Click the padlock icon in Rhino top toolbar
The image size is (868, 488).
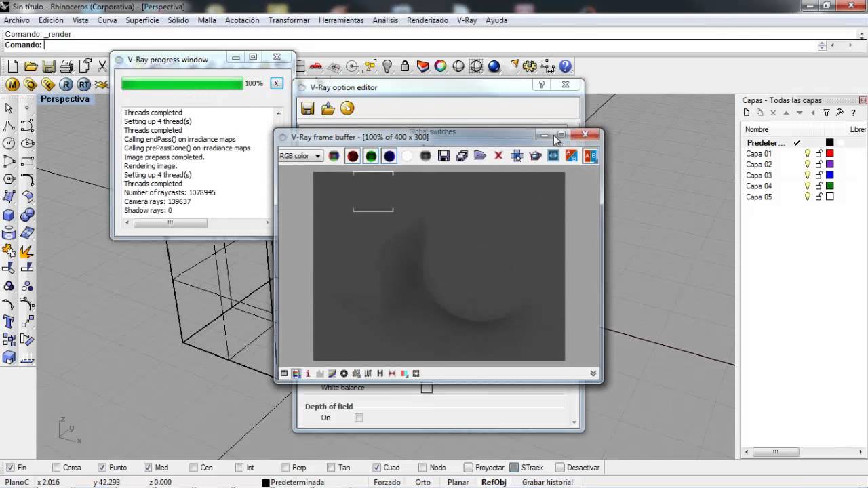[405, 66]
